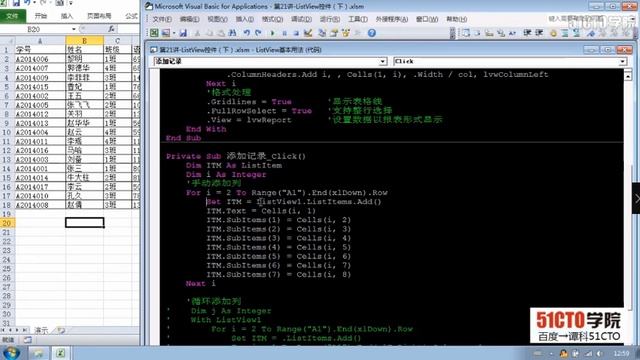The image size is (640, 360).
Task: Click the fx Insert Function icon in Excel
Action: pos(111,29)
